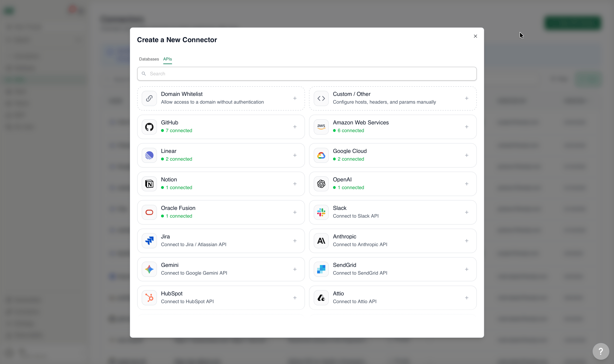
Task: Add a Linear connector with plus icon
Action: (295, 155)
